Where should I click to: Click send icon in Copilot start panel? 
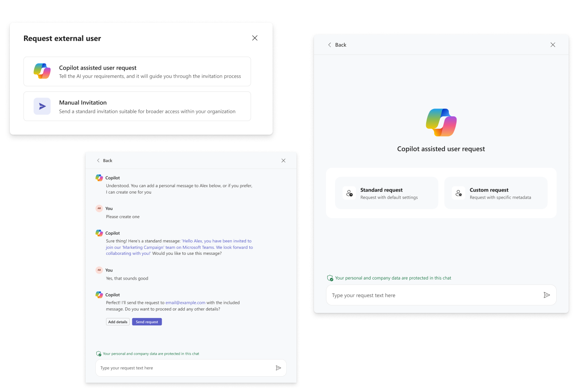546,295
